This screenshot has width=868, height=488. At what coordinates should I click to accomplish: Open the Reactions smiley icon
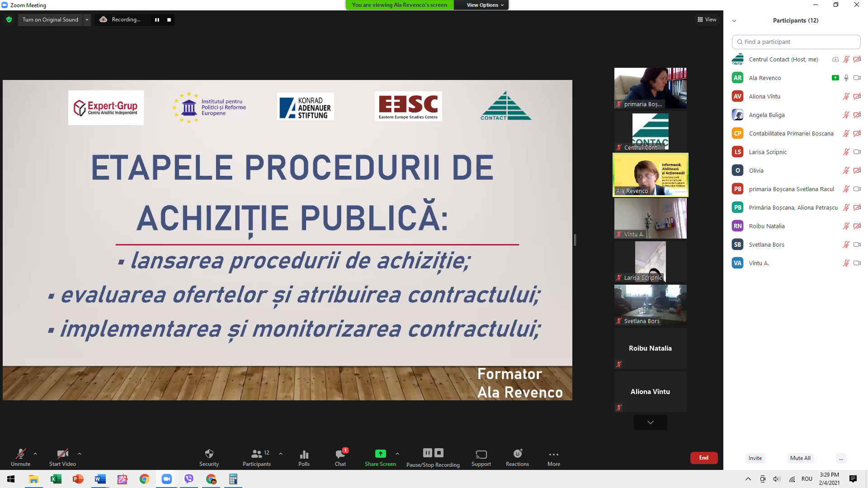tap(517, 454)
